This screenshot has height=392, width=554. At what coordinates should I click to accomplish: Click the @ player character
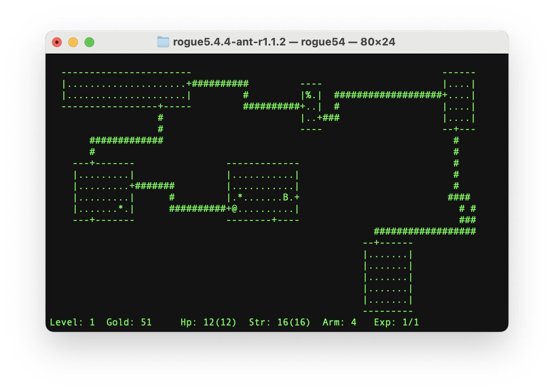pos(235,208)
